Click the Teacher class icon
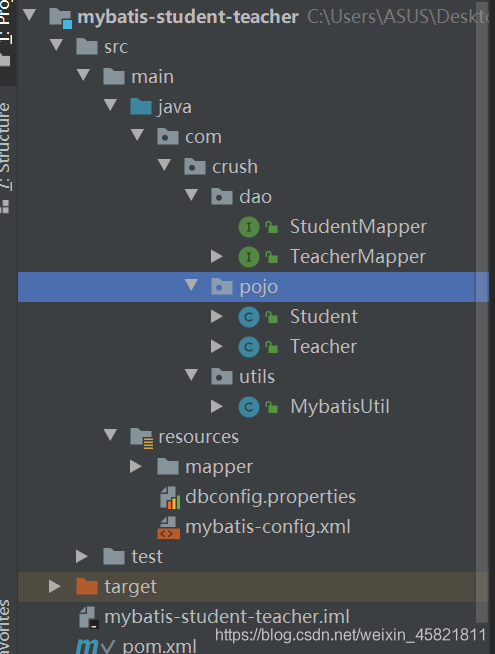The width and height of the screenshot is (495, 654). 249,347
